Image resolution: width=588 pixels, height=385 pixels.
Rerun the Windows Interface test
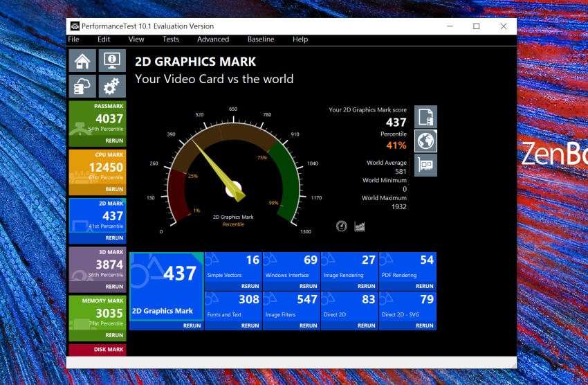click(x=309, y=286)
